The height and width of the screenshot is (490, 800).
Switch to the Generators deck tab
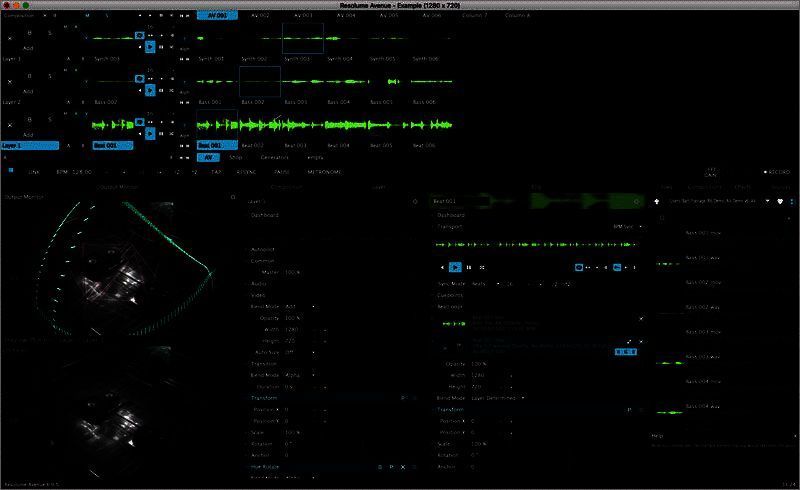[x=274, y=157]
